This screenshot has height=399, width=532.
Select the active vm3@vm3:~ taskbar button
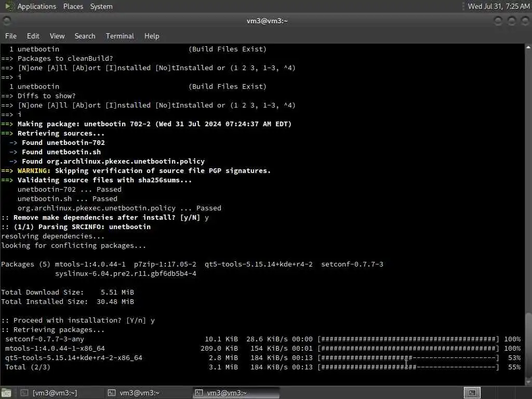(x=236, y=393)
